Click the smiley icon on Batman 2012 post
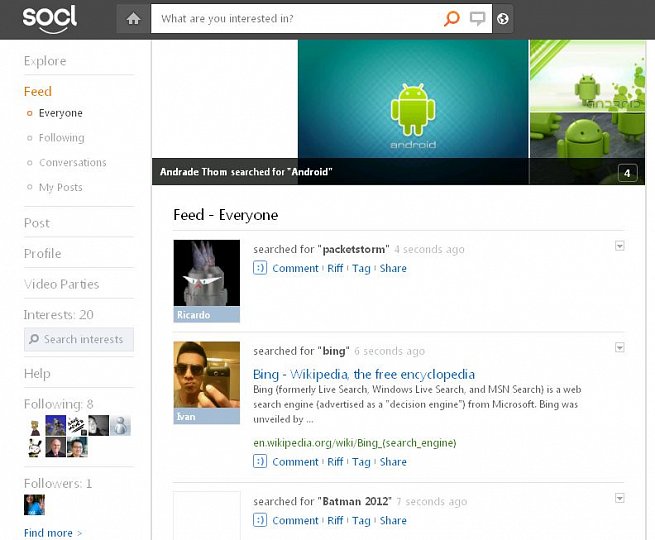Screen dimensions: 655x540 pyautogui.click(x=260, y=520)
